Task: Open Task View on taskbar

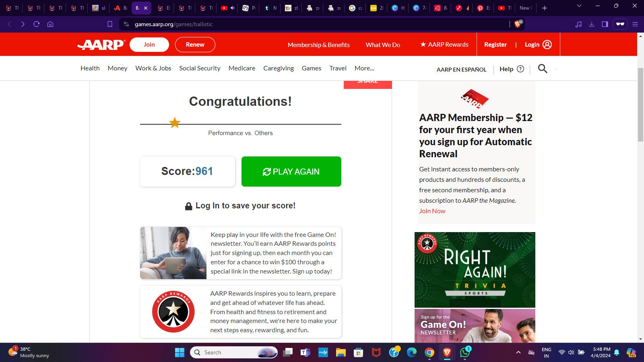Action: (x=288, y=353)
